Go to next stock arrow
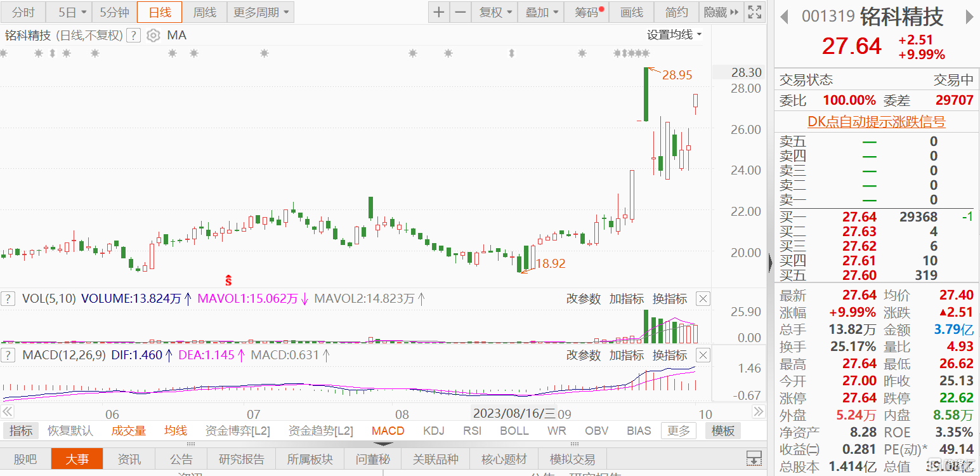The height and width of the screenshot is (476, 980). [969, 17]
